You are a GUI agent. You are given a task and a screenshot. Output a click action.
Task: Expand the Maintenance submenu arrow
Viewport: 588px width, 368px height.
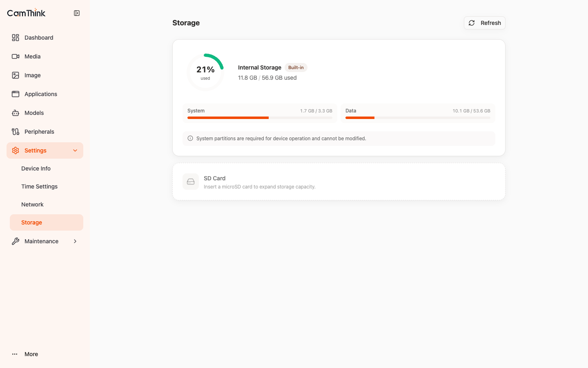point(75,241)
